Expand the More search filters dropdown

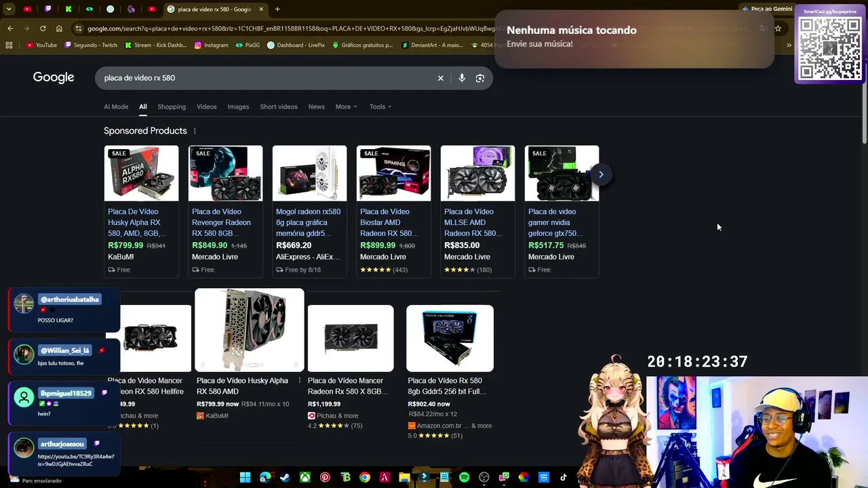click(346, 106)
